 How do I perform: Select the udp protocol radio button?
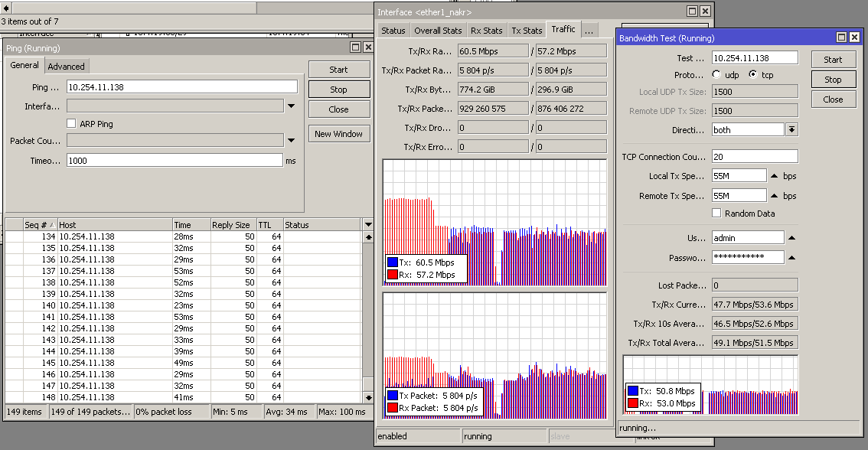point(716,75)
